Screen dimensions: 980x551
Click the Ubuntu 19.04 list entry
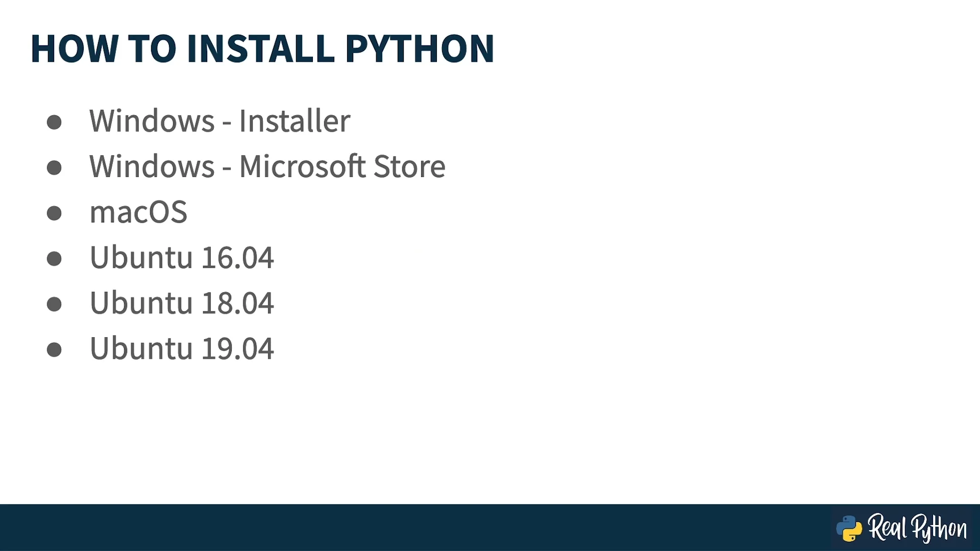click(182, 348)
